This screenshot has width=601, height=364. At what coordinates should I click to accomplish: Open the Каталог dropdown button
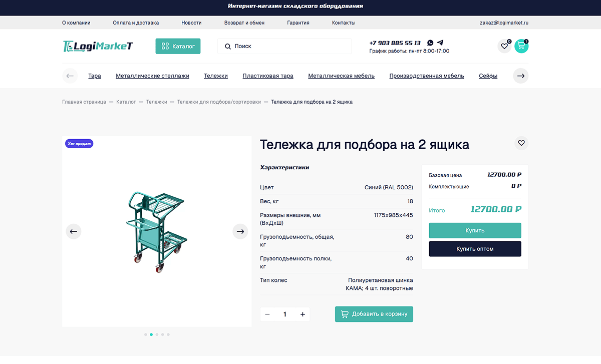click(x=178, y=46)
